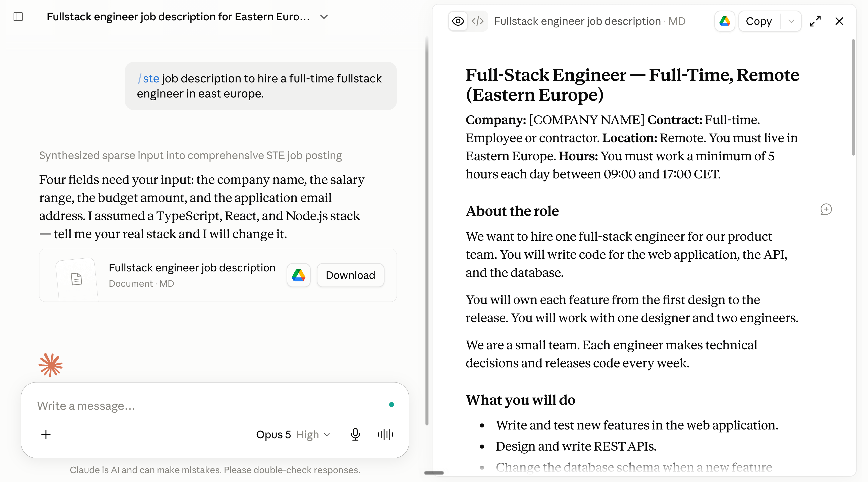The image size is (868, 482).
Task: Add a comment on About the role
Action: pyautogui.click(x=826, y=209)
